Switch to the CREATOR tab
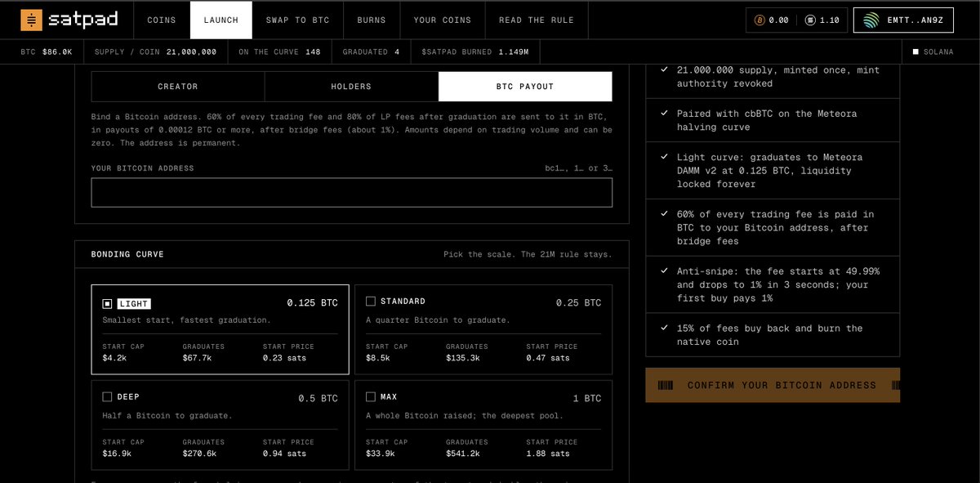 [178, 87]
